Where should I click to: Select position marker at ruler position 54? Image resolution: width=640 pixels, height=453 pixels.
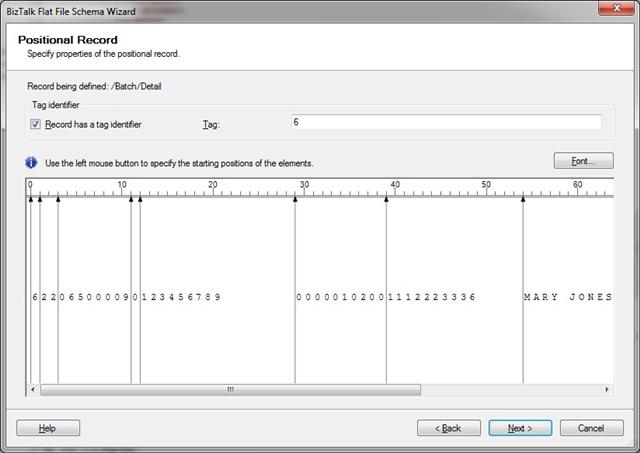point(523,199)
